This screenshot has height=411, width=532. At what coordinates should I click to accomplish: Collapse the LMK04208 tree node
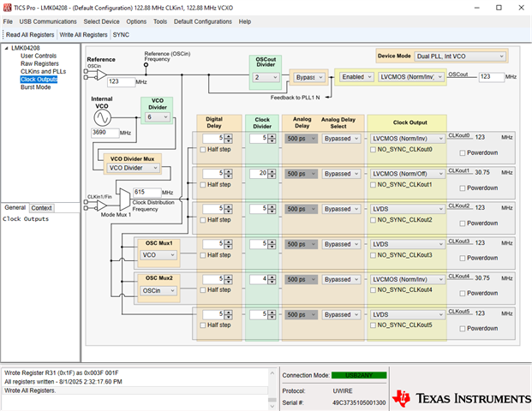click(6, 48)
